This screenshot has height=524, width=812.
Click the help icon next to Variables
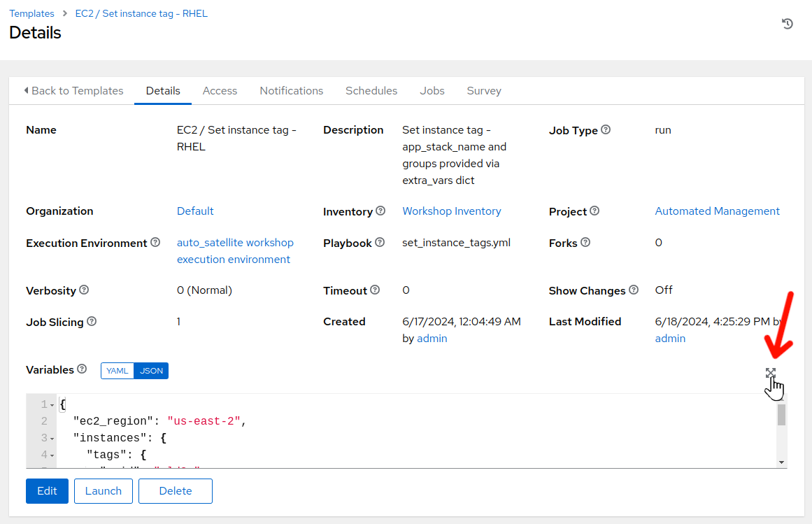(82, 369)
